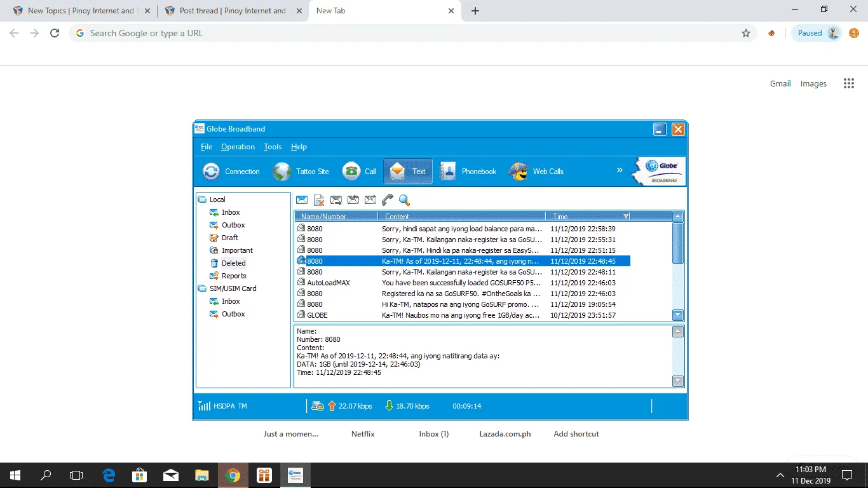Click the message preview scroll up arrow
868x488 pixels.
pyautogui.click(x=678, y=332)
